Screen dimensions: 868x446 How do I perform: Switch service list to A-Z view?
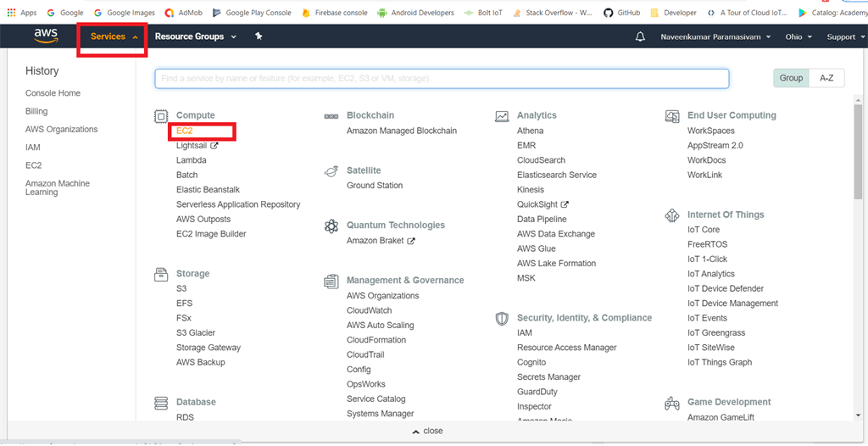click(826, 78)
